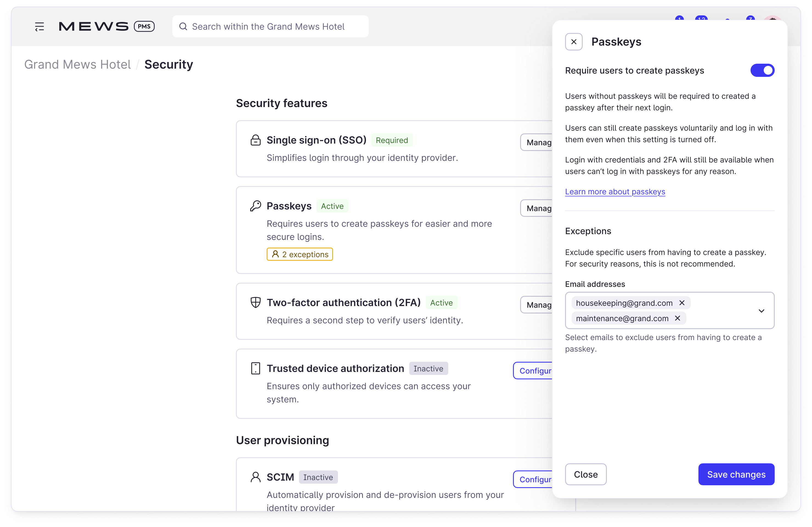Expand the Email addresses dropdown chevron
Viewport: 812px width, 527px height.
[x=762, y=311]
